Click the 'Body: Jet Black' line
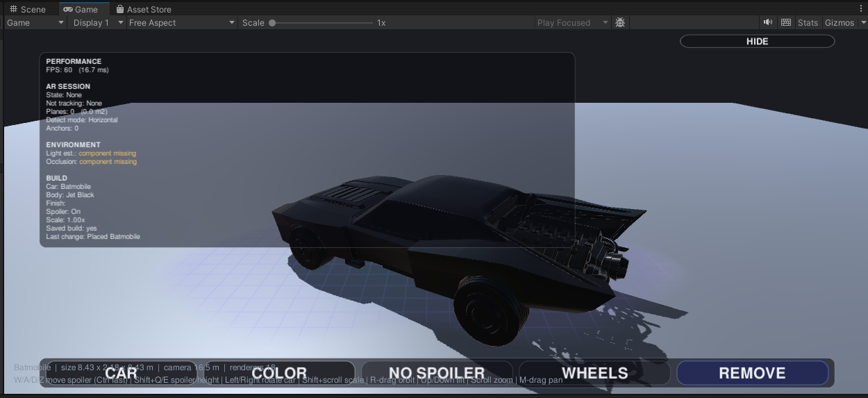Image resolution: width=868 pixels, height=398 pixels. pyautogui.click(x=70, y=195)
